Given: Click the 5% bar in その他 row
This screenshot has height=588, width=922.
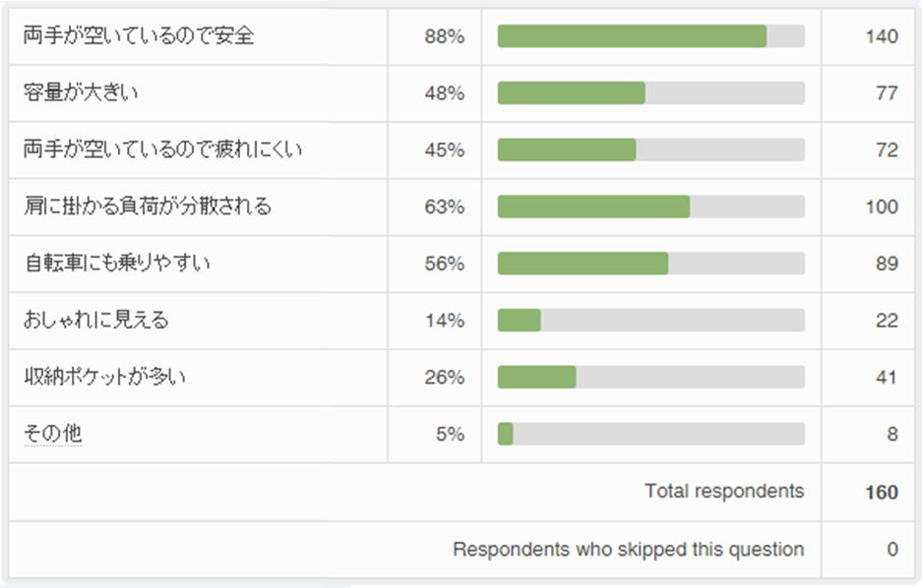Looking at the screenshot, I should (650, 434).
